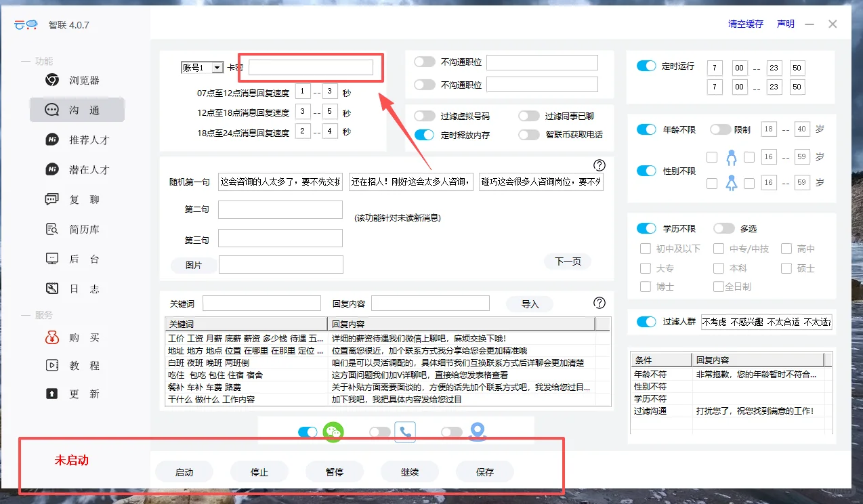The height and width of the screenshot is (504, 863).
Task: Enable the WeChat messaging toggle
Action: pyautogui.click(x=309, y=432)
